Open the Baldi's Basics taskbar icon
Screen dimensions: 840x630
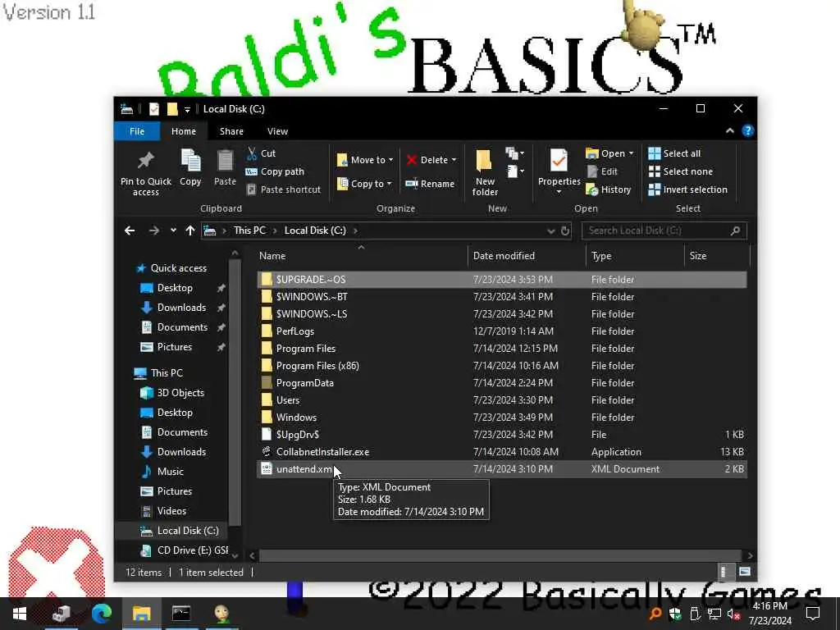point(221,614)
